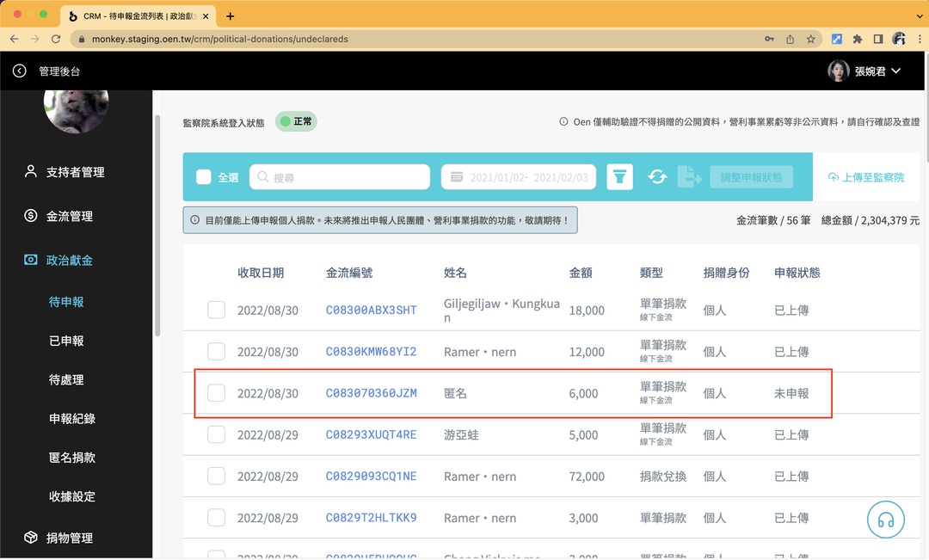Image resolution: width=929 pixels, height=560 pixels.
Task: Open the headphones support icon
Action: 886,520
